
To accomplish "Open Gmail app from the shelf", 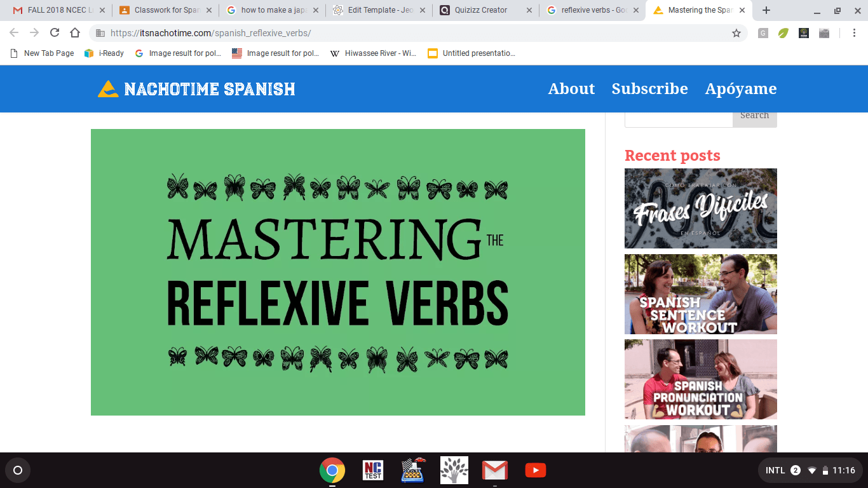I will pyautogui.click(x=494, y=470).
